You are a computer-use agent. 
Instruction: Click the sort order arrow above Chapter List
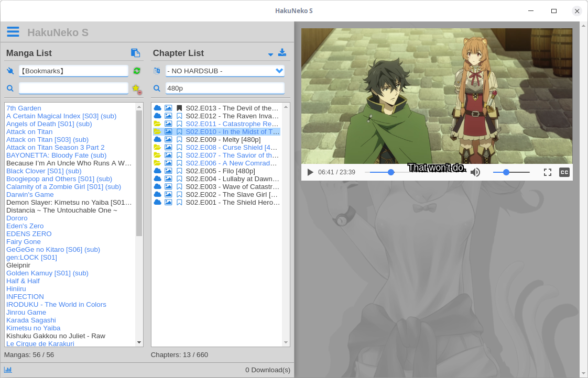pos(270,54)
